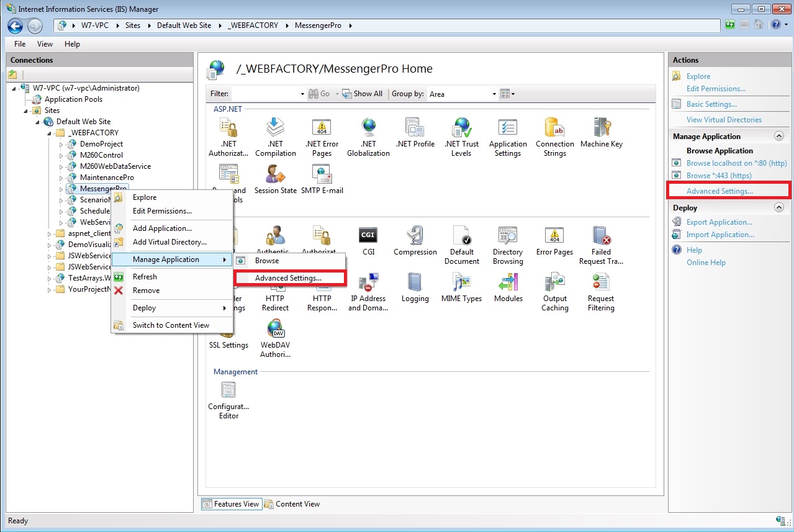
Task: Collapse the Deploy actions section
Action: pyautogui.click(x=778, y=208)
